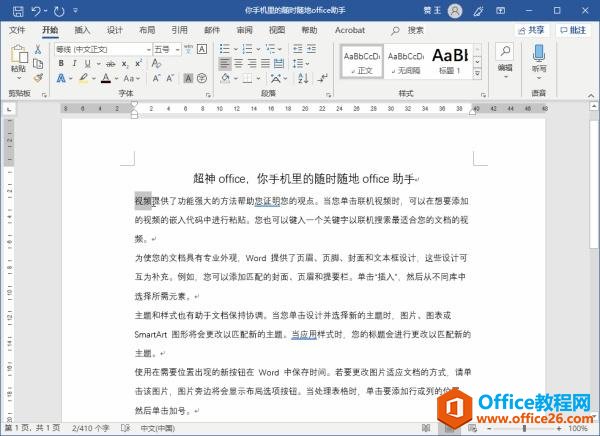Increase indent of the paragraph
This screenshot has width=600, height=436.
(311, 49)
